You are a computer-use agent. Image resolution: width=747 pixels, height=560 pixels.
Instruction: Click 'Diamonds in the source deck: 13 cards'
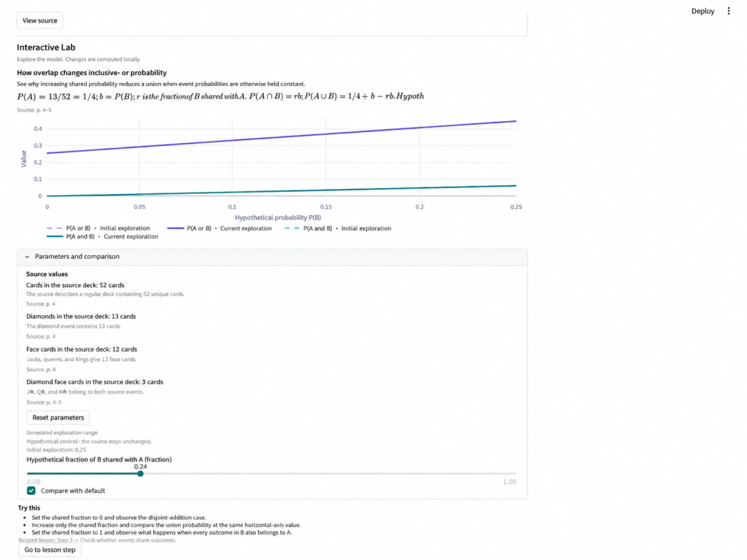(81, 316)
